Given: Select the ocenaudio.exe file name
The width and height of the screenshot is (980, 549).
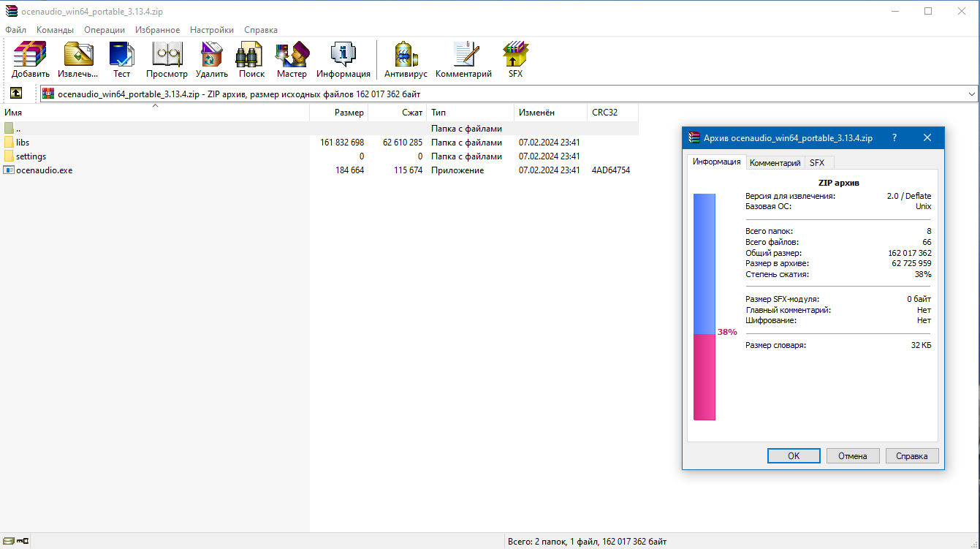Looking at the screenshot, I should coord(44,170).
